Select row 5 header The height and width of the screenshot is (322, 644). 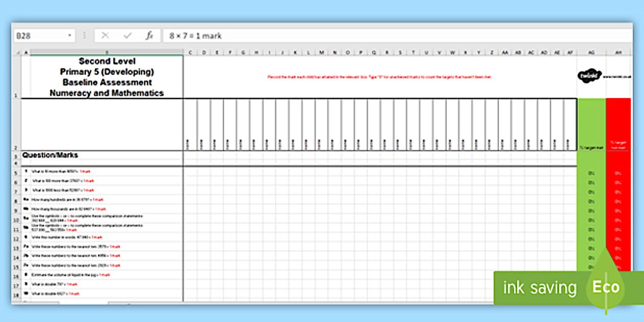(16, 173)
